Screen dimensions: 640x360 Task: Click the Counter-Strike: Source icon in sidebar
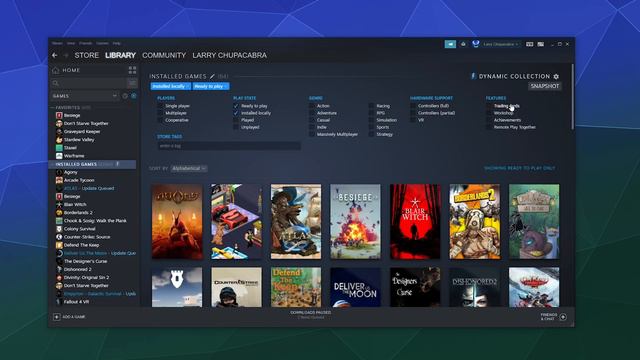(59, 237)
